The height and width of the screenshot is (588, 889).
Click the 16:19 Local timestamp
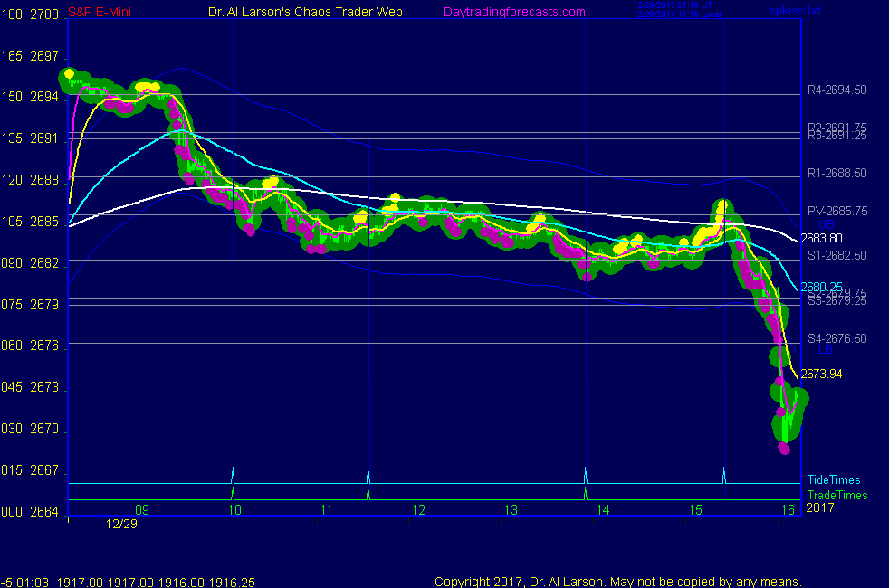(677, 14)
